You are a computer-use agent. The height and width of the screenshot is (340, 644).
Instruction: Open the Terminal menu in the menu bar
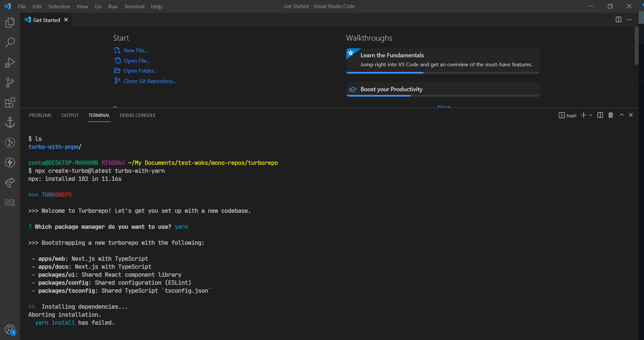[134, 6]
